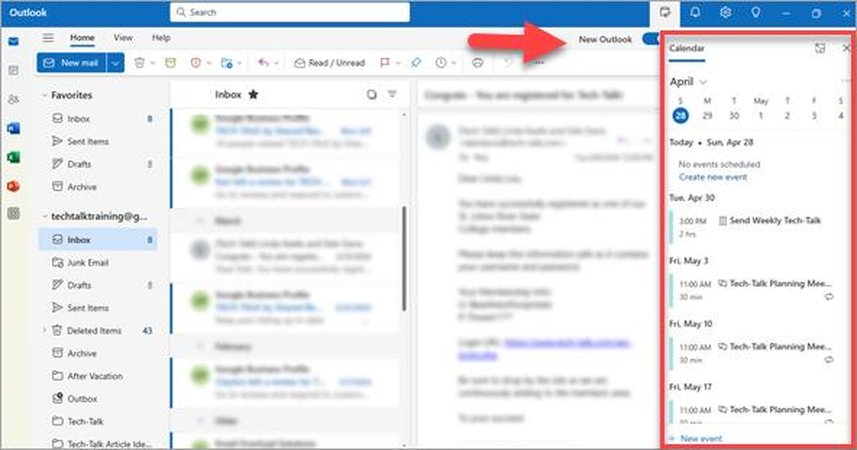
Task: Select date 30 in mini calendar
Action: click(733, 115)
